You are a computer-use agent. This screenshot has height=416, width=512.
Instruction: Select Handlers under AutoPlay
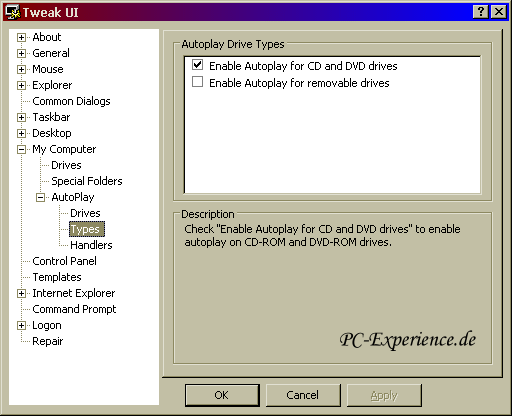pyautogui.click(x=91, y=245)
